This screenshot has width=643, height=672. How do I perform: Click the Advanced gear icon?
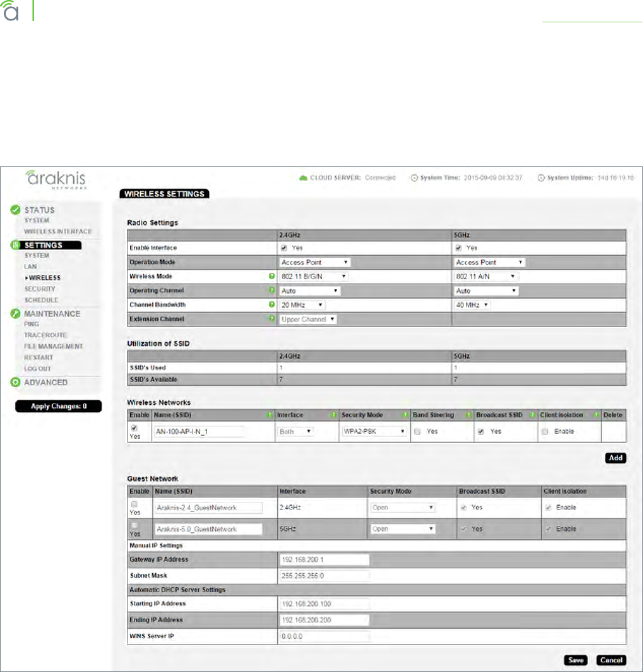(x=15, y=382)
